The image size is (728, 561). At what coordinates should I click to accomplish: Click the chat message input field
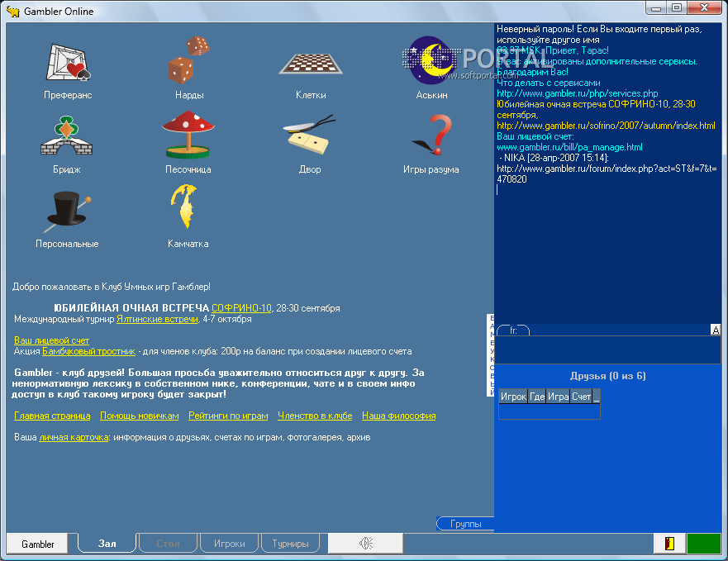(x=607, y=349)
